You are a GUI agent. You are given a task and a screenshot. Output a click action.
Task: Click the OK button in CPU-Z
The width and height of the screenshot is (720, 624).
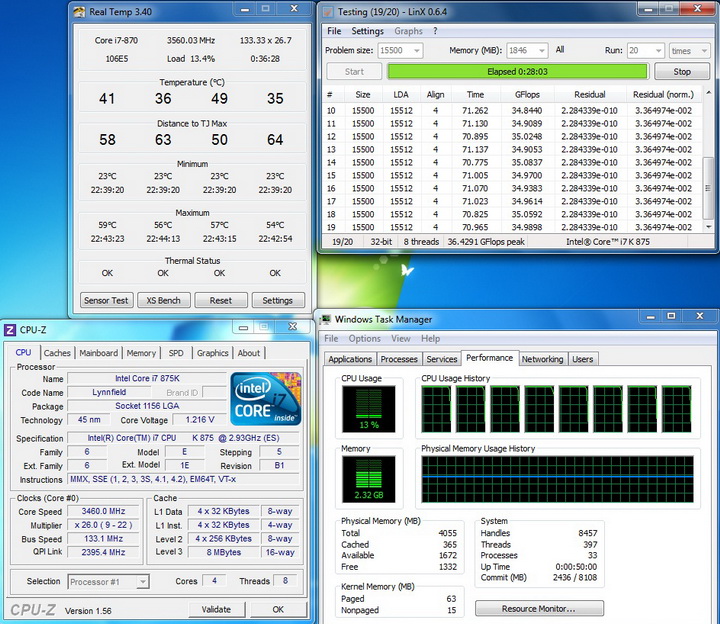tap(278, 609)
